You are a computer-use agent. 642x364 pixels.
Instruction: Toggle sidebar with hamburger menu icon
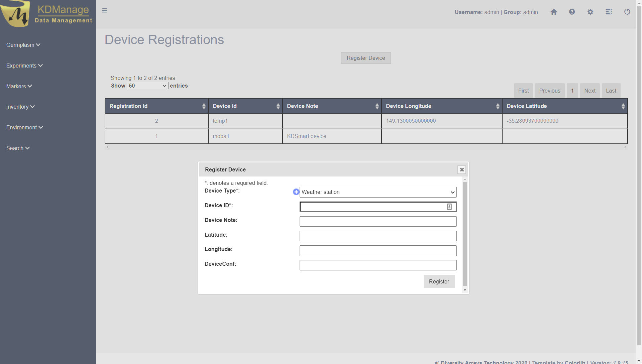tap(105, 11)
